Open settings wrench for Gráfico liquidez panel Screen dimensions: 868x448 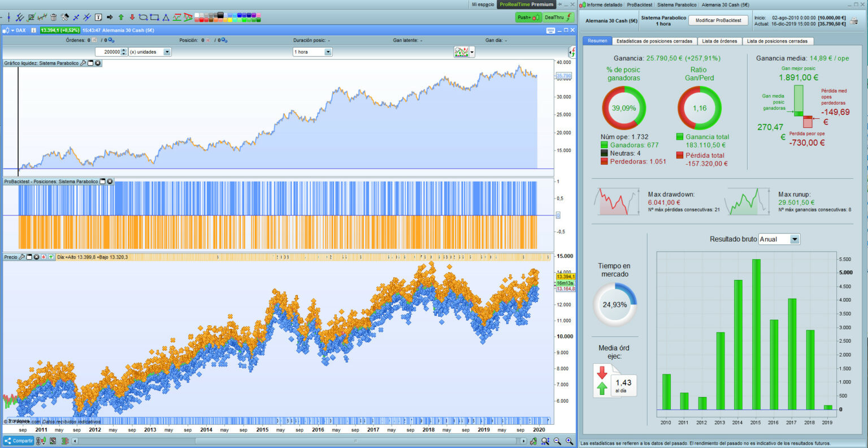(83, 63)
